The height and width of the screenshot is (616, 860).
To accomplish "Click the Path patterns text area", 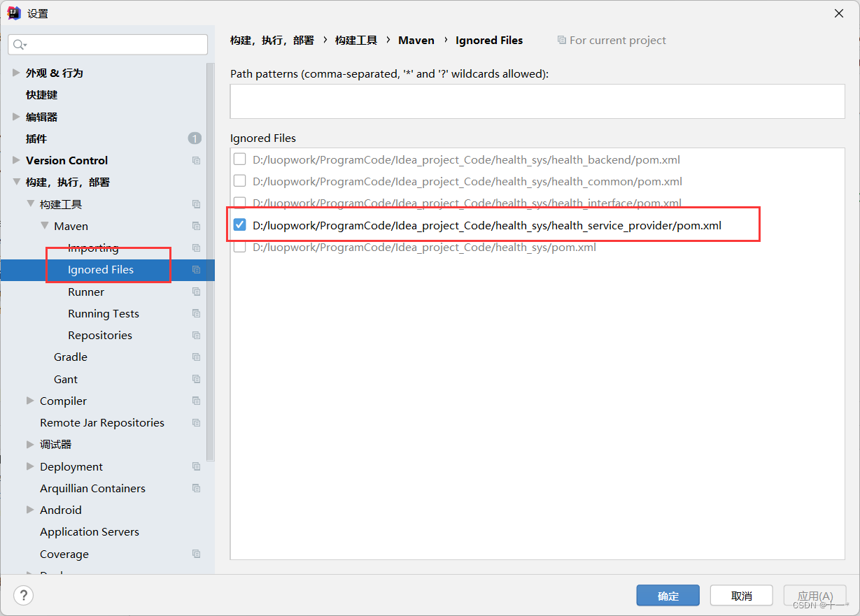I will click(537, 101).
